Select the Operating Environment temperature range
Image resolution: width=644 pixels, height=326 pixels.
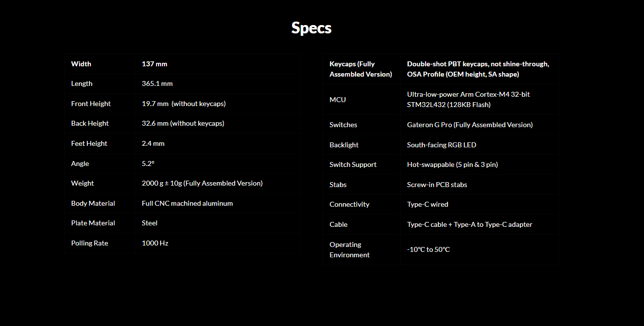(x=429, y=249)
